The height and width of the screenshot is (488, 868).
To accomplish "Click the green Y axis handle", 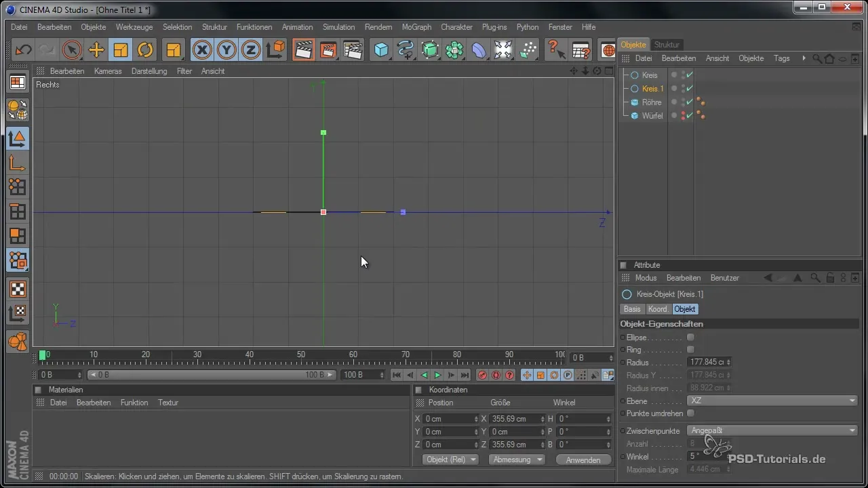I will pyautogui.click(x=323, y=132).
